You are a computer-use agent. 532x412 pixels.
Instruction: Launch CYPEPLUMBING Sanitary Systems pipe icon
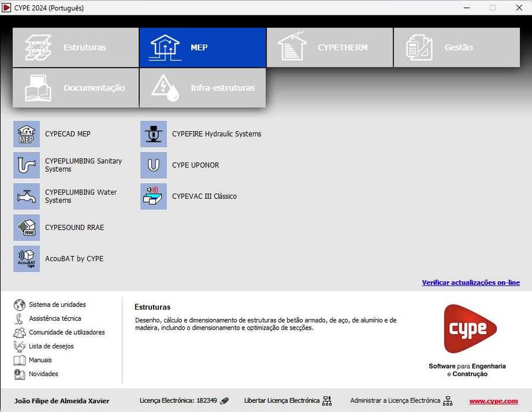click(26, 165)
